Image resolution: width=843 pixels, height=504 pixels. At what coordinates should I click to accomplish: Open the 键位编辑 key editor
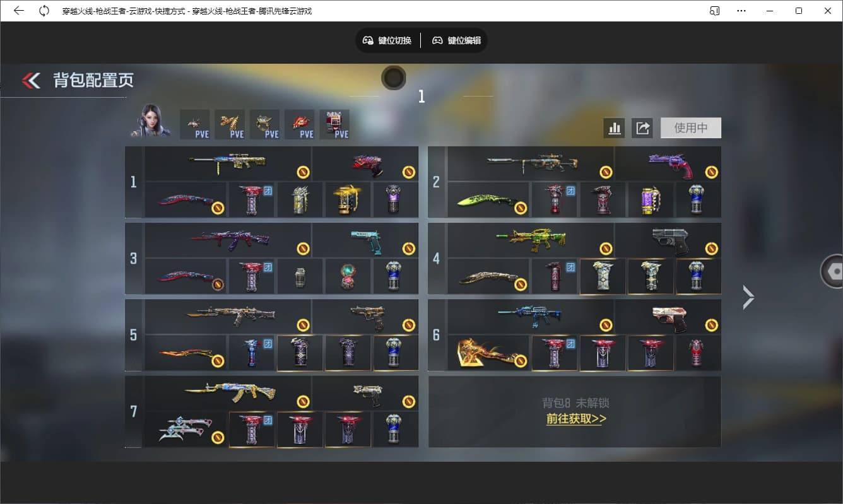click(456, 40)
